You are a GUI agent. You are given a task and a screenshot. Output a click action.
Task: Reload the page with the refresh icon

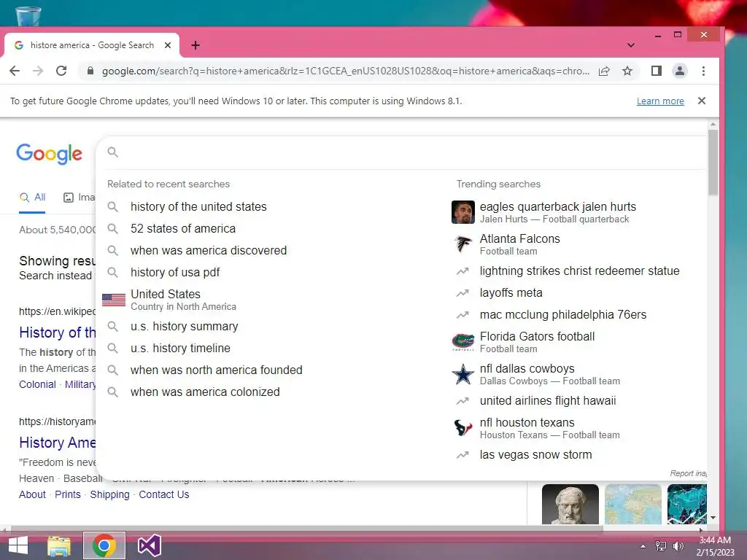[x=61, y=71]
